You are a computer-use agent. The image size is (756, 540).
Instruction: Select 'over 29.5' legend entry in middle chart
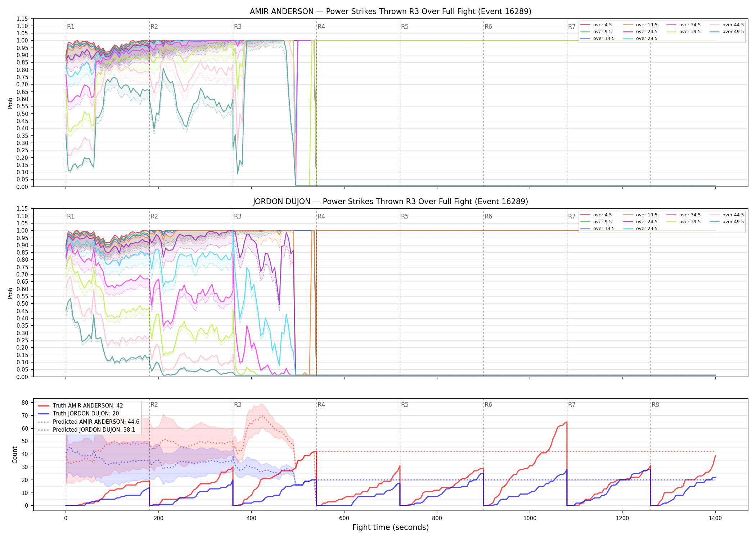pos(640,229)
